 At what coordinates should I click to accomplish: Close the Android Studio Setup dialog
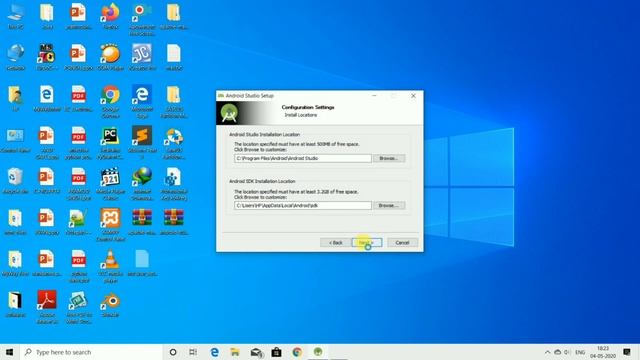(413, 96)
